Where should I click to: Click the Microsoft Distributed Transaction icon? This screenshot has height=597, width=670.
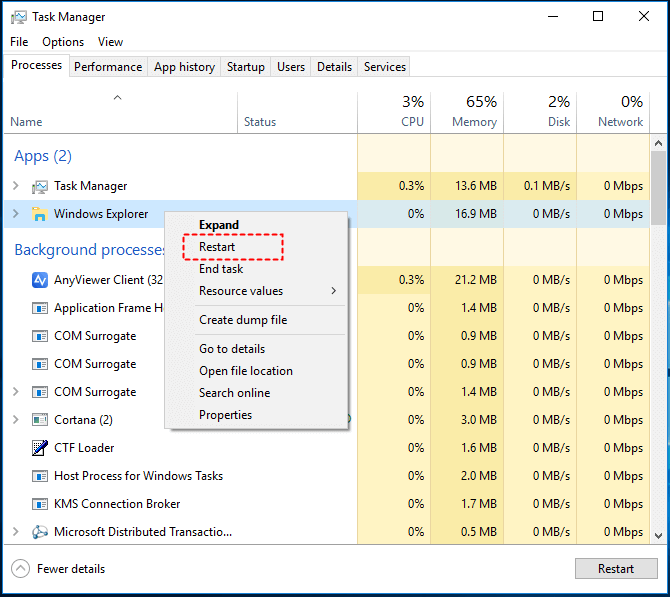pos(40,532)
